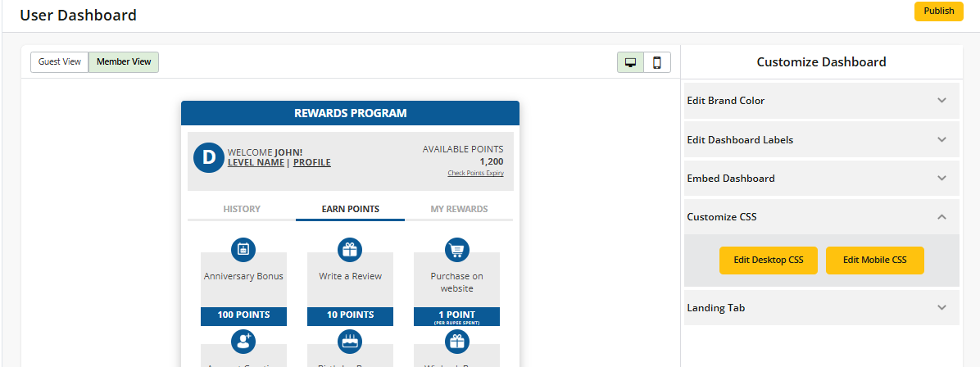980x367 pixels.
Task: Click the Anniversary Bonus calendar icon
Action: point(243,250)
